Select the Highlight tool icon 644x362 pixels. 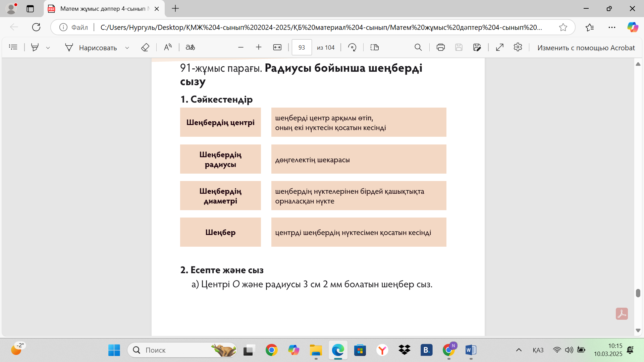[35, 47]
